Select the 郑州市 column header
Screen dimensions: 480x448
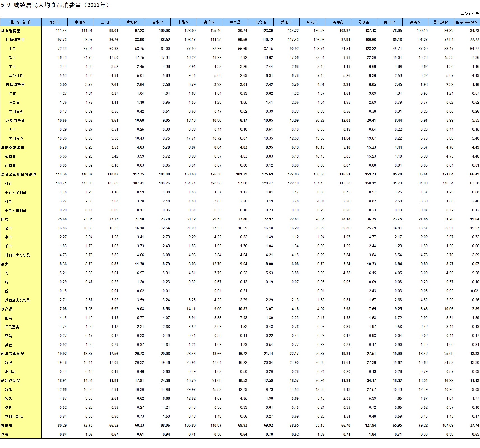(x=54, y=22)
